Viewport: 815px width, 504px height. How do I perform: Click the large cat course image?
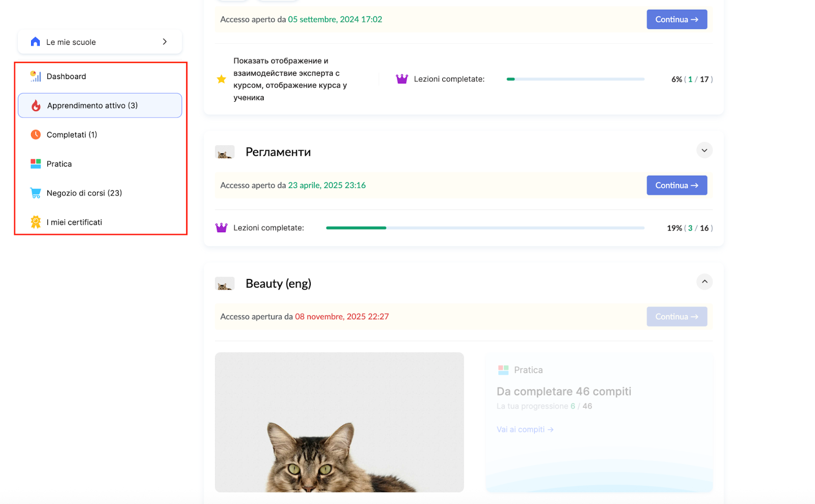(x=339, y=422)
